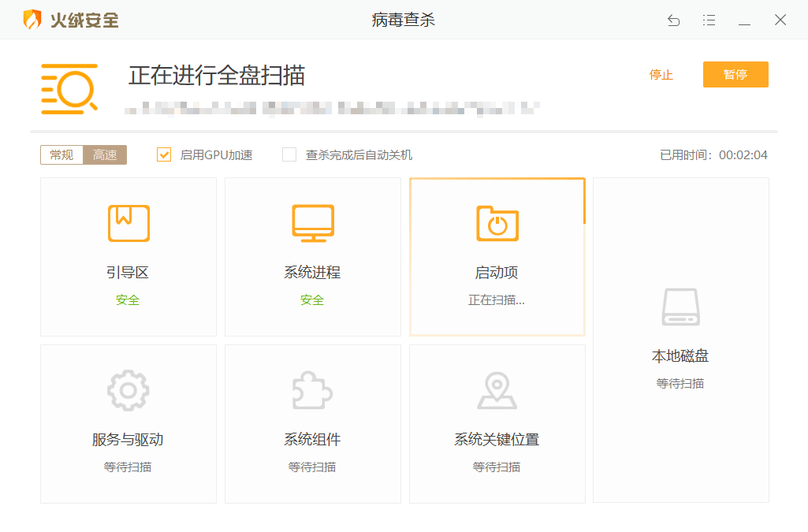Click the system key locations map pin icon

coord(497,390)
